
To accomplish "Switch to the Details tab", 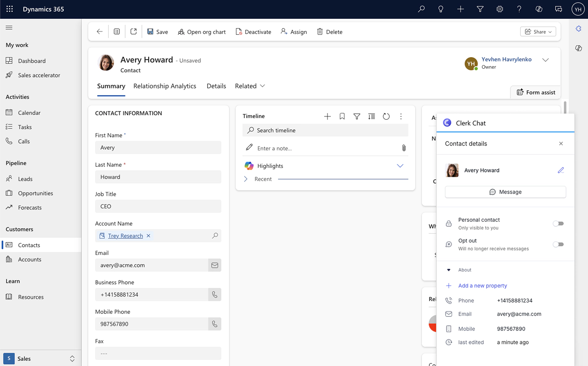I will (x=216, y=86).
